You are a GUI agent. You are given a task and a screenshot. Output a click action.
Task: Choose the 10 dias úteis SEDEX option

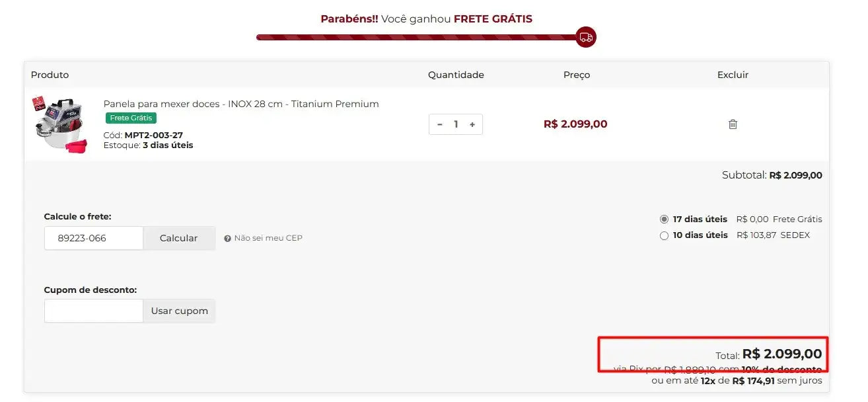[x=664, y=235]
